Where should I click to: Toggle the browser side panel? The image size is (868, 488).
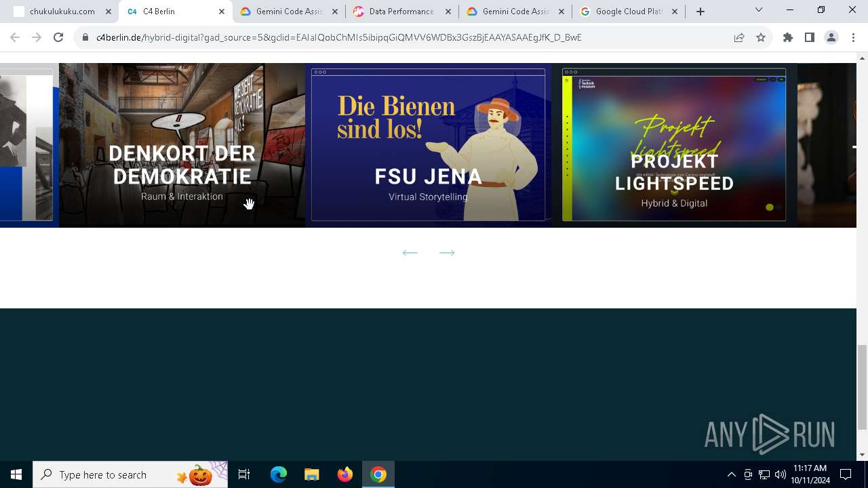[x=810, y=37]
